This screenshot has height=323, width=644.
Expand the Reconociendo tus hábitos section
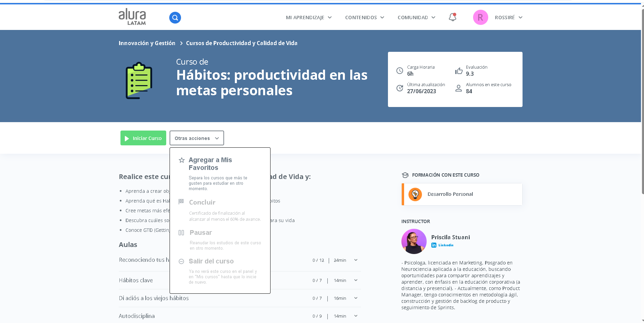(x=355, y=260)
